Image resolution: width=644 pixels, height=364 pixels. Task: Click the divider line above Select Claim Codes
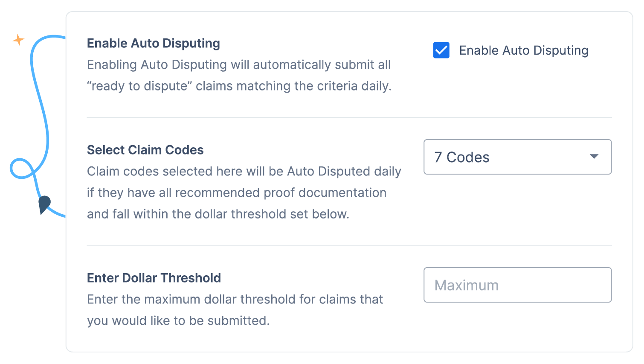pyautogui.click(x=349, y=117)
